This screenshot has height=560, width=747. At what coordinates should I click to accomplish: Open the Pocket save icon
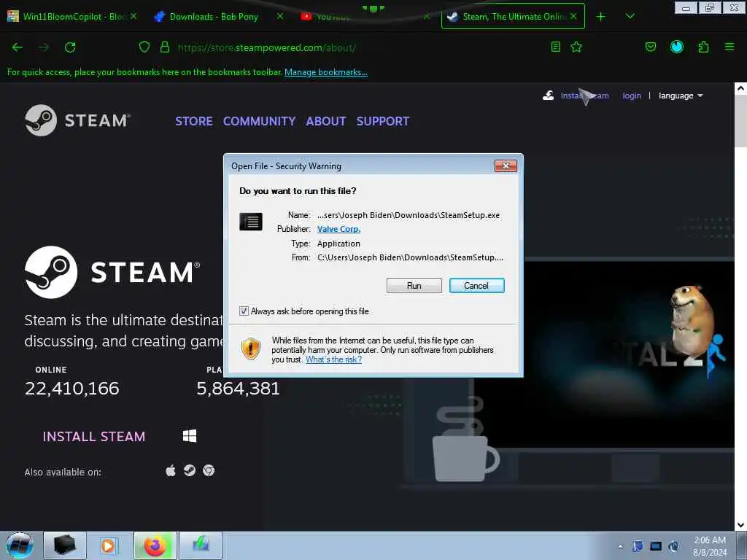(650, 47)
